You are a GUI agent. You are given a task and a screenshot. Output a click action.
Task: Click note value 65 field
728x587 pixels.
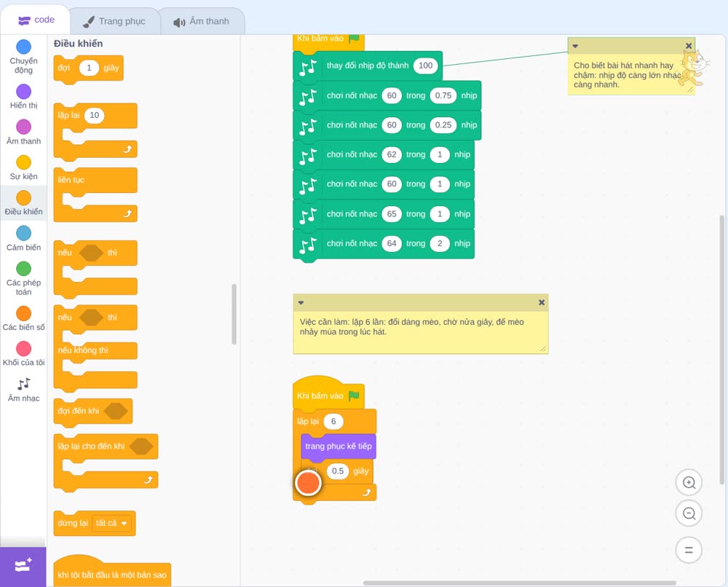[392, 214]
